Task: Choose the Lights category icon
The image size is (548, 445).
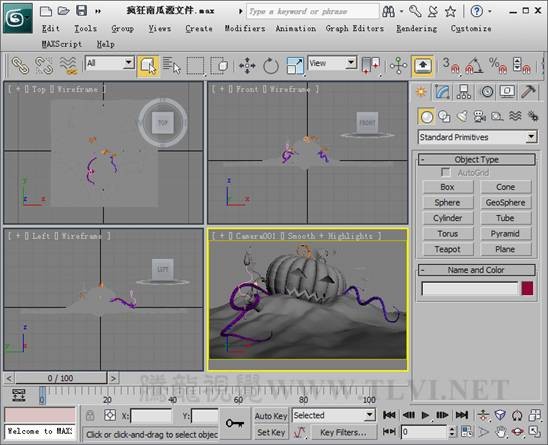Action: tap(462, 116)
